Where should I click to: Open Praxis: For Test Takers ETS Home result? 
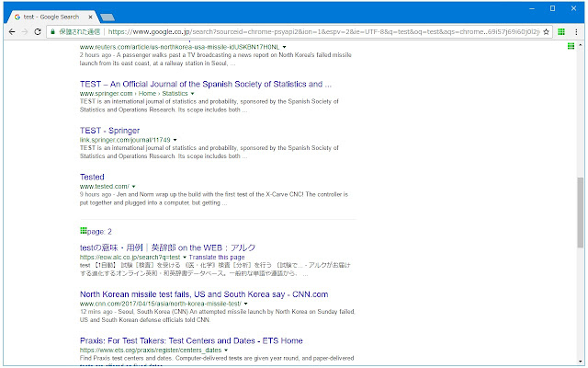pos(191,341)
